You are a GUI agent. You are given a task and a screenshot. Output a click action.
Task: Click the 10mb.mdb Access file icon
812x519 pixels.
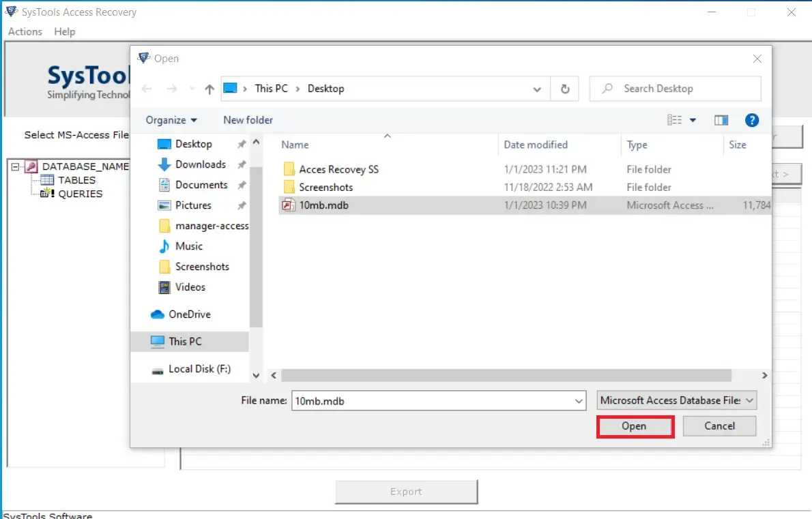coord(289,205)
